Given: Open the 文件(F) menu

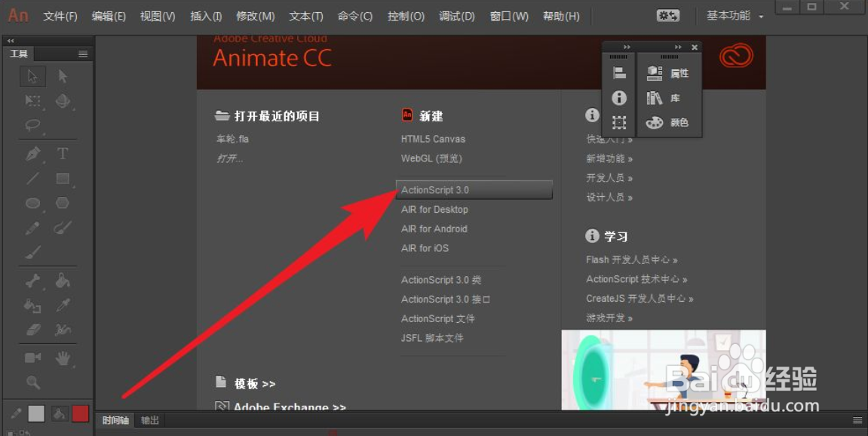Looking at the screenshot, I should 60,16.
